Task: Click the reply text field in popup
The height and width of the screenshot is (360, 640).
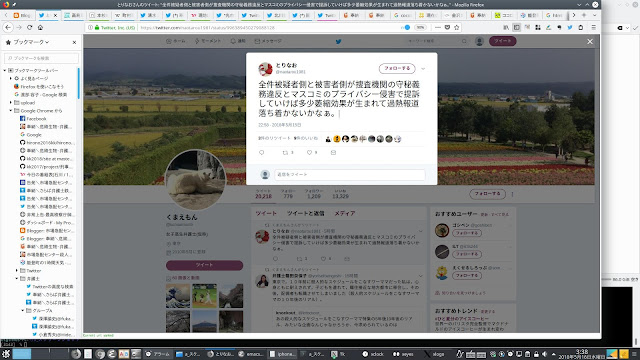Action: tap(350, 175)
